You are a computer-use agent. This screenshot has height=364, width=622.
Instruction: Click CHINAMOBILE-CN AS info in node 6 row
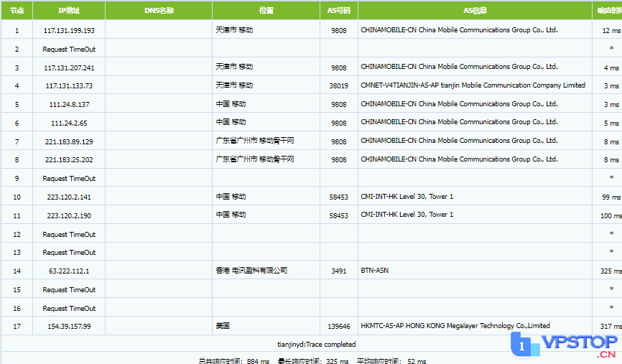coord(459,122)
